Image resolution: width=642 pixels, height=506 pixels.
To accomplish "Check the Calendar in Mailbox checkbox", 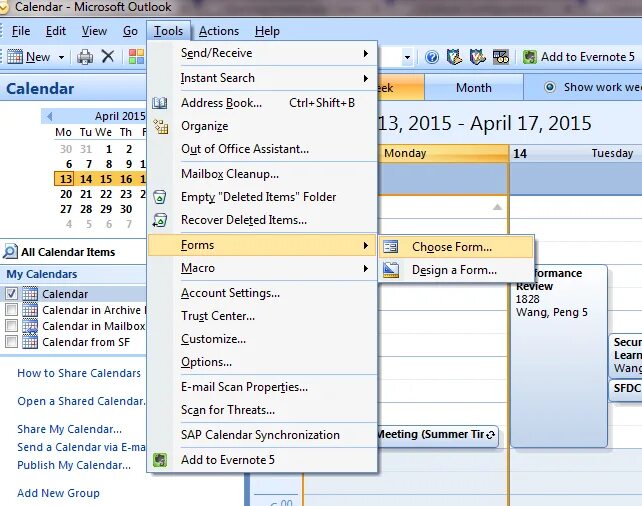I will [x=11, y=326].
